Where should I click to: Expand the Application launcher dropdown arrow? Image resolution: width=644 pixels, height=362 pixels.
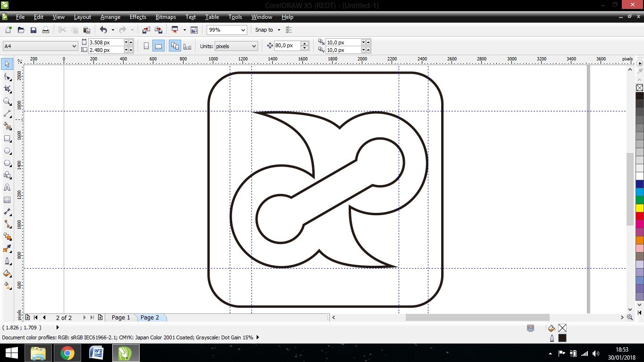tap(184, 30)
